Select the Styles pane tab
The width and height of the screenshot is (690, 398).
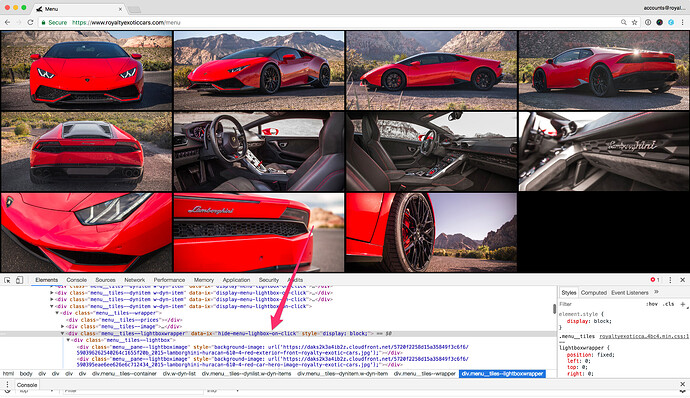(x=569, y=293)
